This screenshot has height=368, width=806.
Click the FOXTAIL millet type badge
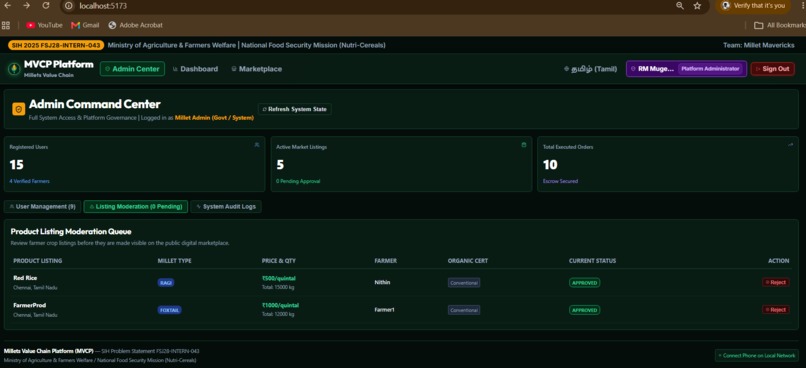170,310
